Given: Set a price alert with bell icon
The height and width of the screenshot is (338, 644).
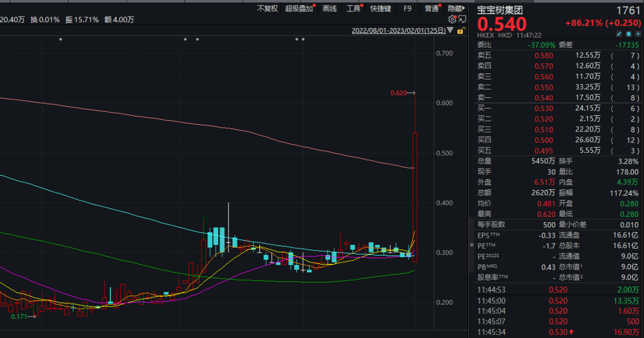Looking at the screenshot, I should [x=629, y=34].
